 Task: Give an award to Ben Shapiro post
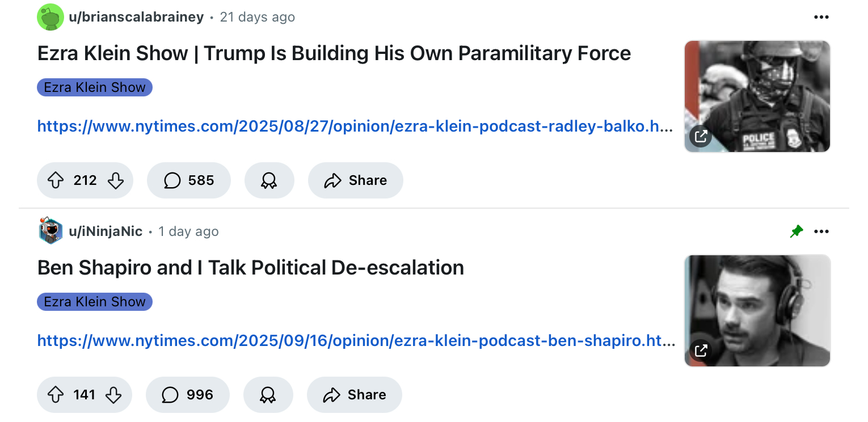pyautogui.click(x=268, y=395)
